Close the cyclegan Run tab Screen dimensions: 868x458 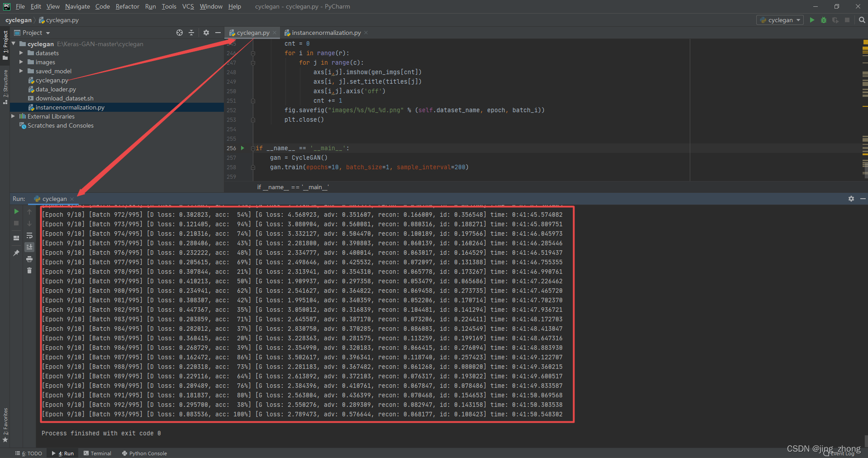pyautogui.click(x=72, y=199)
